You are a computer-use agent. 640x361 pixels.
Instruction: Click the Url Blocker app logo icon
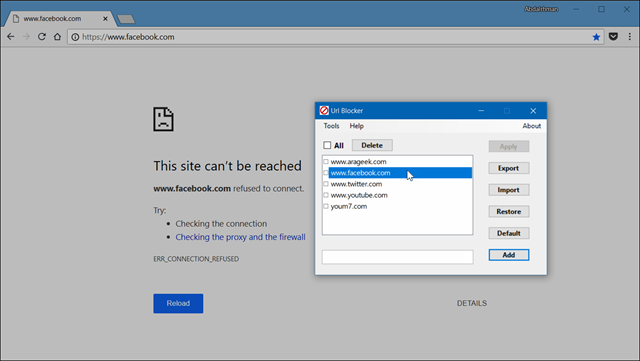(324, 111)
